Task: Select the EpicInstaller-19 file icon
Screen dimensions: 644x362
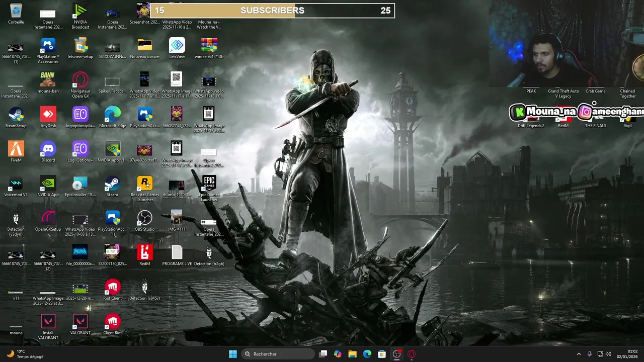Action: tap(80, 187)
